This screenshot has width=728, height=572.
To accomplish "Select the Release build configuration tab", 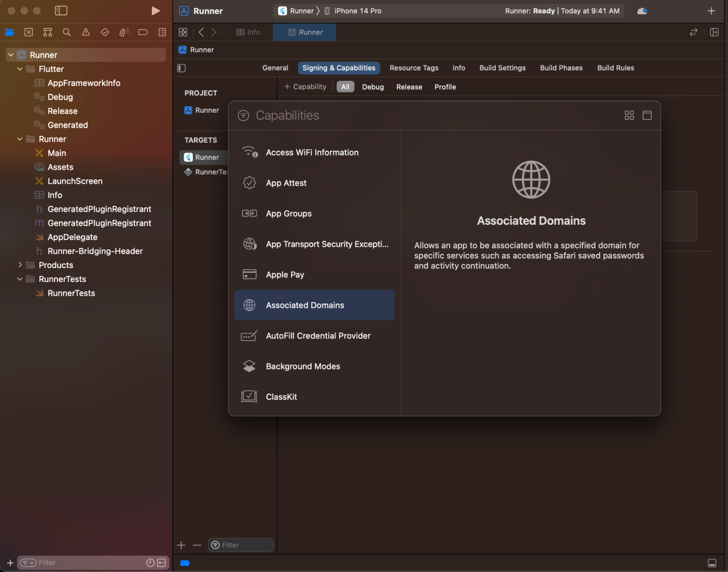I will (409, 87).
